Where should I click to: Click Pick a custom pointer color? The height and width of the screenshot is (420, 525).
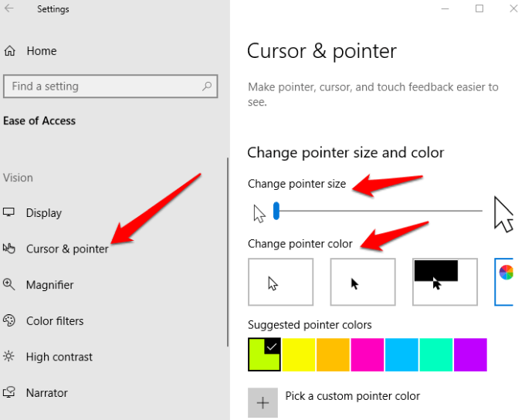(x=353, y=396)
